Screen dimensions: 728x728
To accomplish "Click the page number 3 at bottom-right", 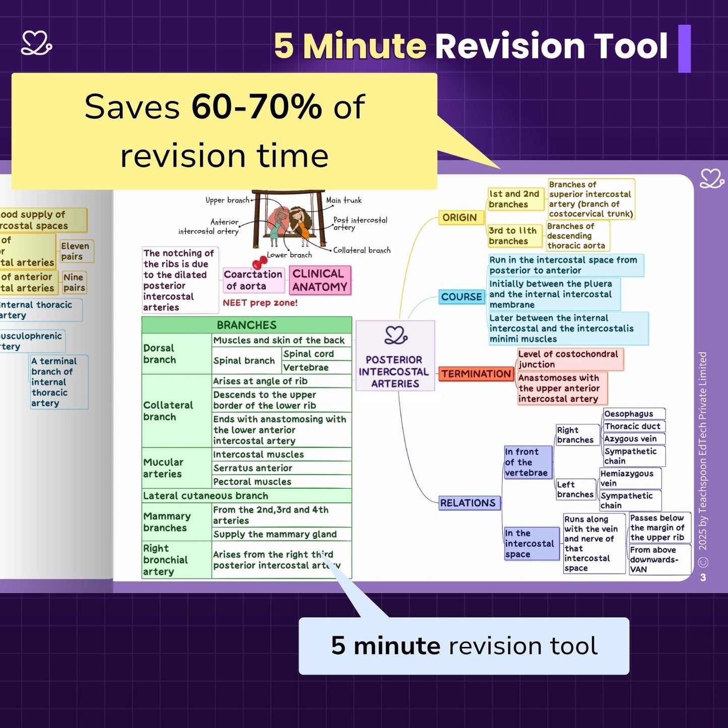I will point(703,578).
